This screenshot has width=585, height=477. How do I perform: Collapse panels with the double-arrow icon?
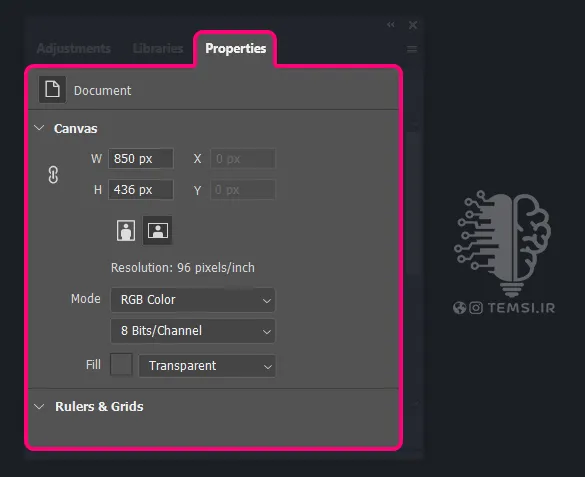[391, 25]
